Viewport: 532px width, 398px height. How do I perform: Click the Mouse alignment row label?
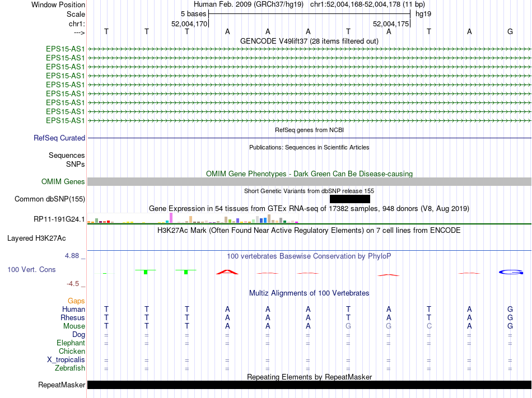(x=74, y=326)
